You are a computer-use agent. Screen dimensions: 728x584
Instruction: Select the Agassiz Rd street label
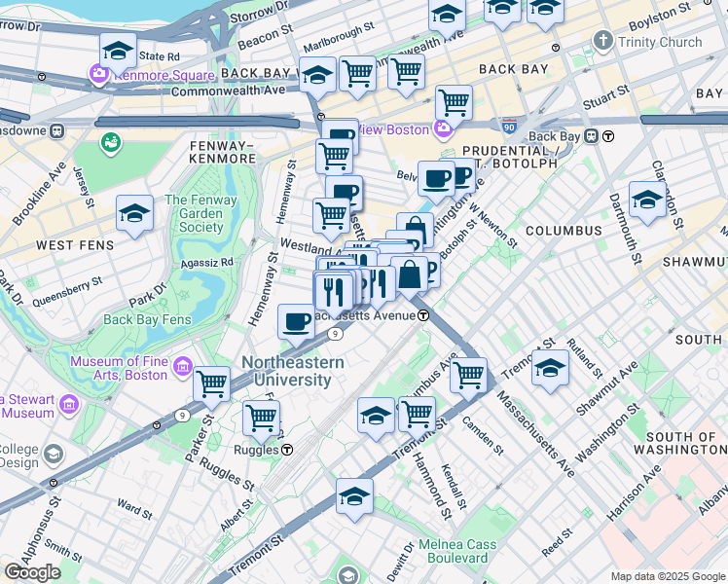pos(206,263)
